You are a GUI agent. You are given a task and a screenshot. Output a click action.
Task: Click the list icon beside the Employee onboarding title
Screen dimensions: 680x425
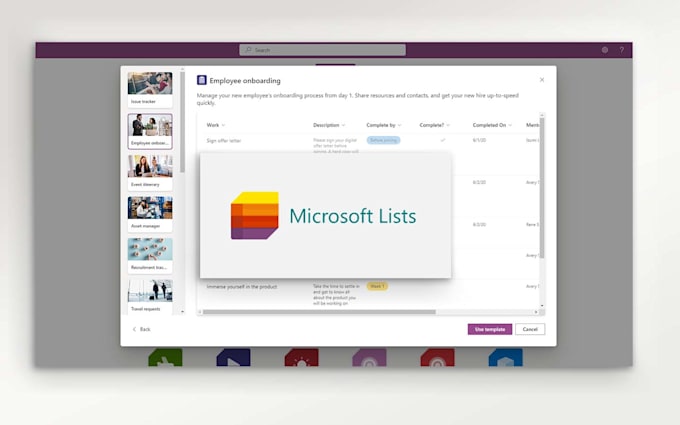(x=202, y=80)
